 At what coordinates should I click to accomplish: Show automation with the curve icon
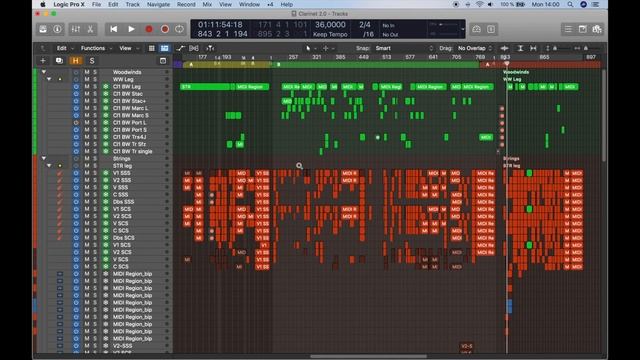click(x=180, y=48)
